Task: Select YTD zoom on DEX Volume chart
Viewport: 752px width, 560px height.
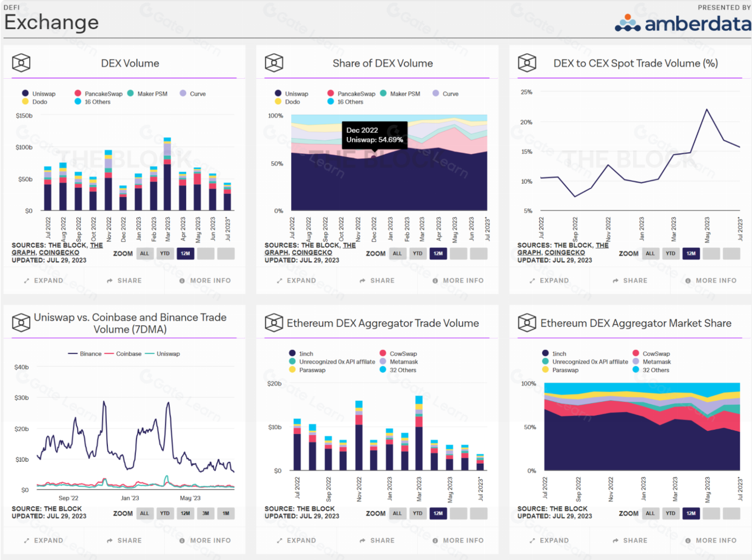Action: (x=165, y=253)
